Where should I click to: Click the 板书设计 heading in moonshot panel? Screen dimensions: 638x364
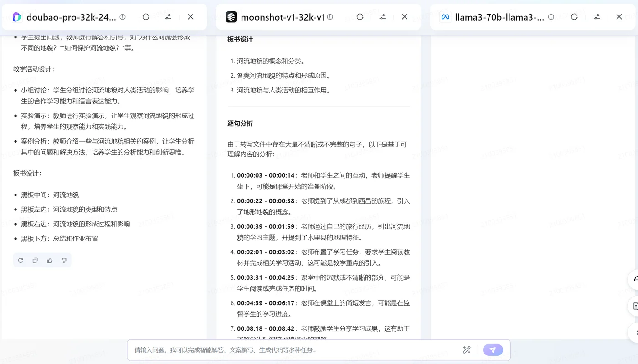coord(240,39)
